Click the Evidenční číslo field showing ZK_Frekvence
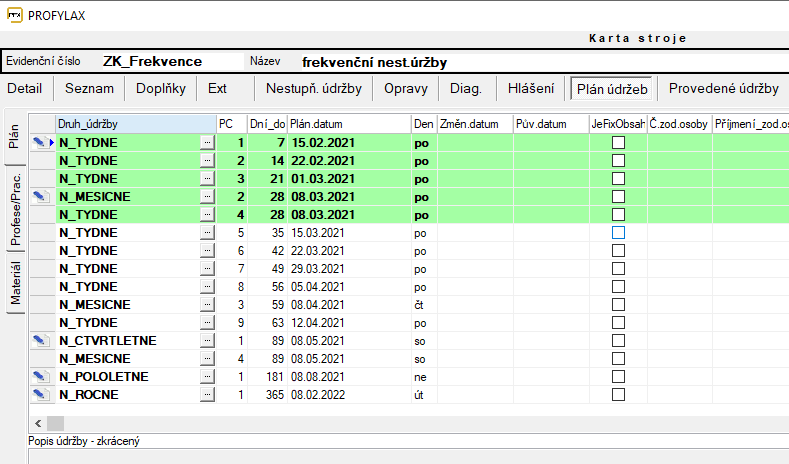Image resolution: width=789 pixels, height=464 pixels. [x=150, y=61]
